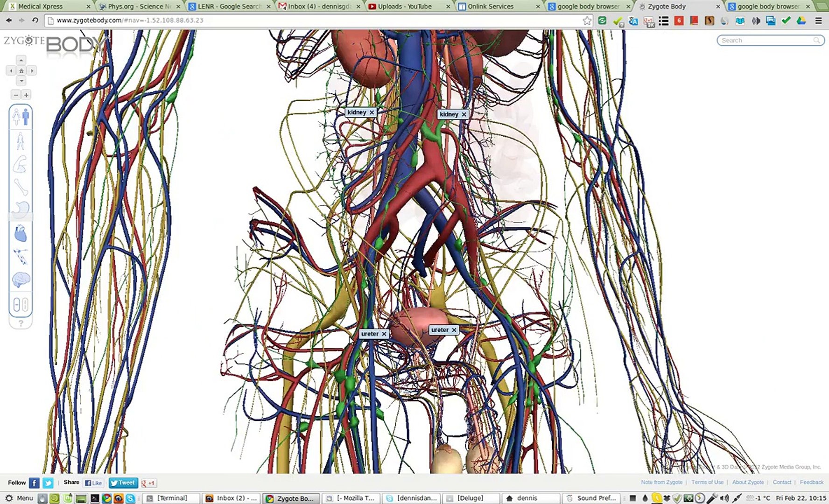Click the bulleted list extension icon

click(663, 21)
